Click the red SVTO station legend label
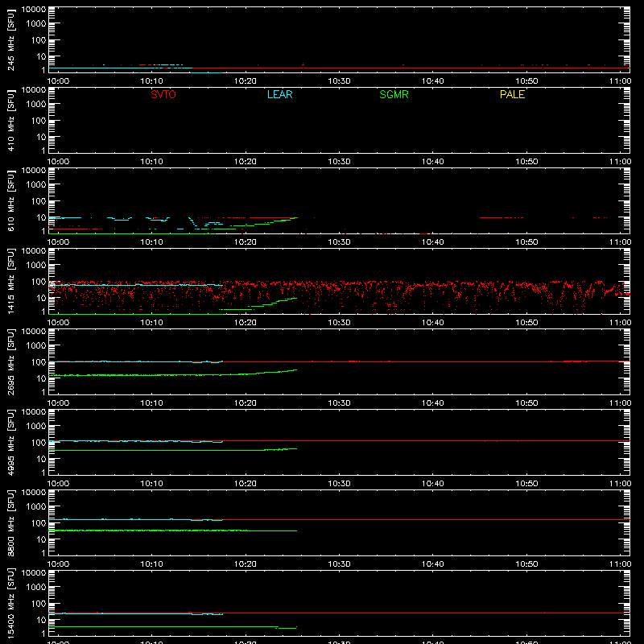 tap(163, 94)
